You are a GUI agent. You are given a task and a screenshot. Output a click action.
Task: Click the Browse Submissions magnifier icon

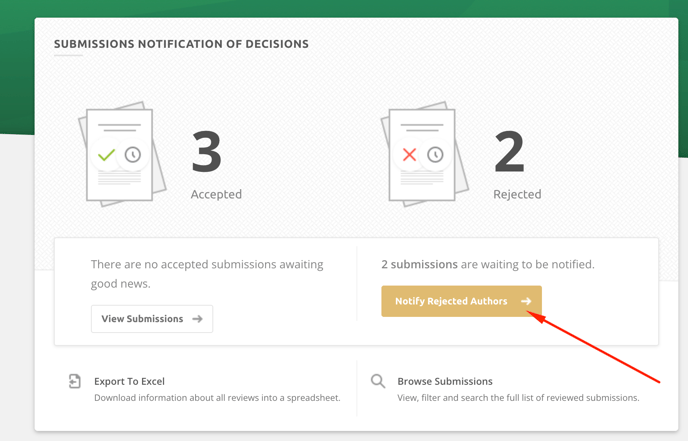pos(378,381)
